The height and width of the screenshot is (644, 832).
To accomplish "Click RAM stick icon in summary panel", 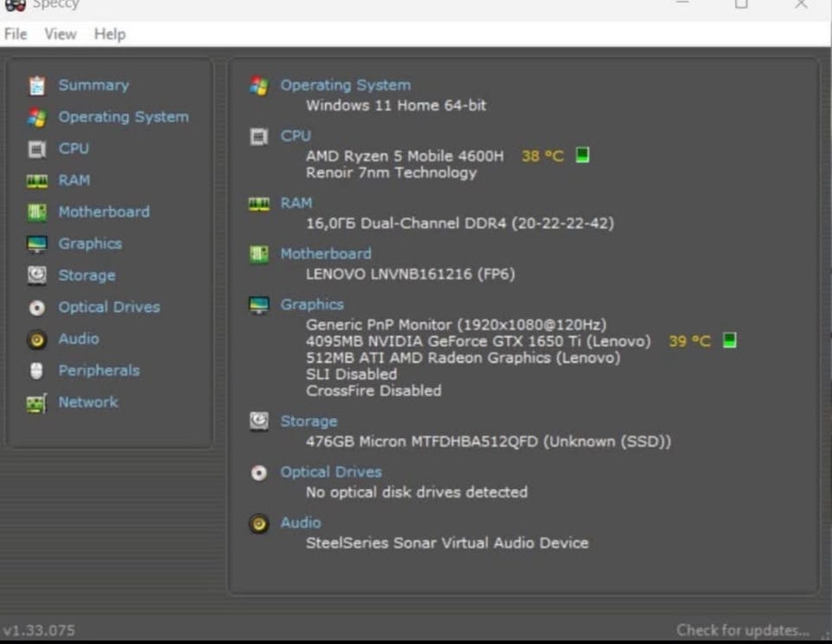I will [259, 205].
